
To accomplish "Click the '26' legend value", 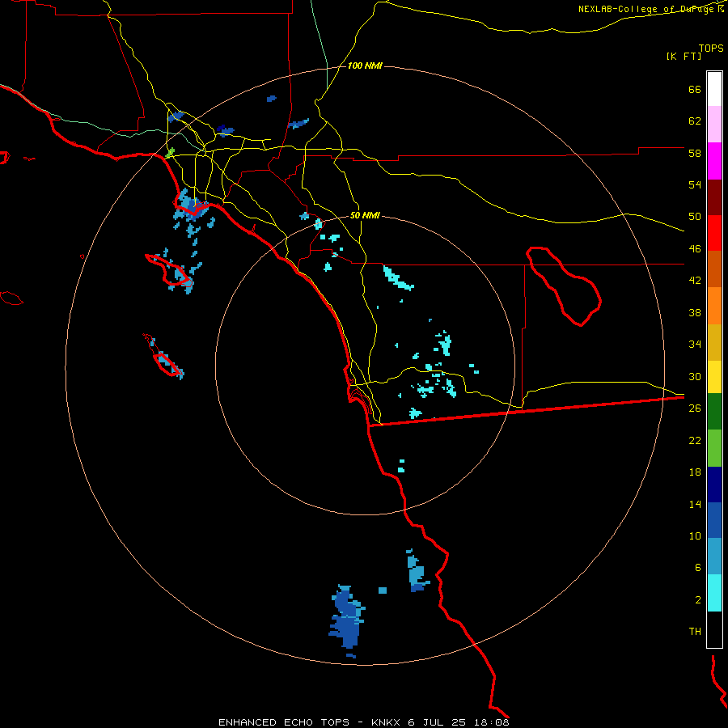I will (x=695, y=408).
